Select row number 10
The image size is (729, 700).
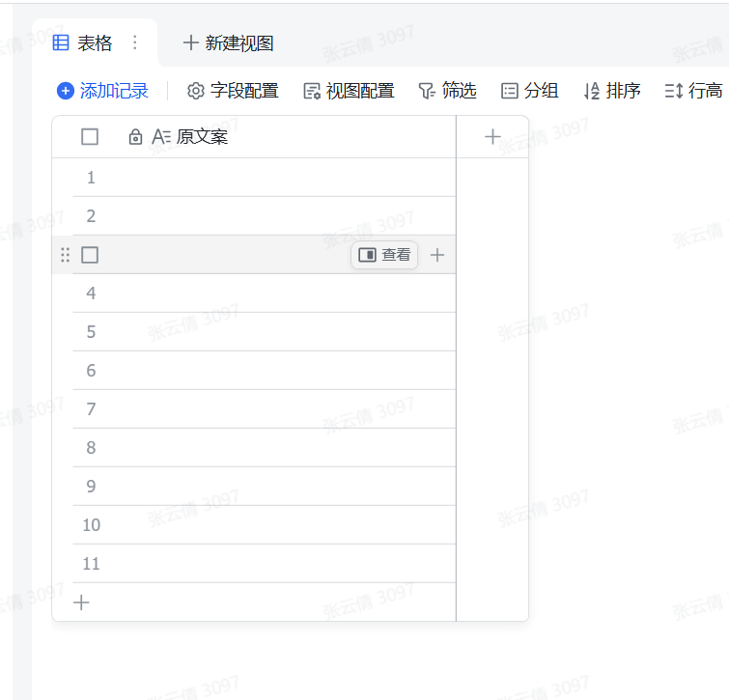[91, 525]
